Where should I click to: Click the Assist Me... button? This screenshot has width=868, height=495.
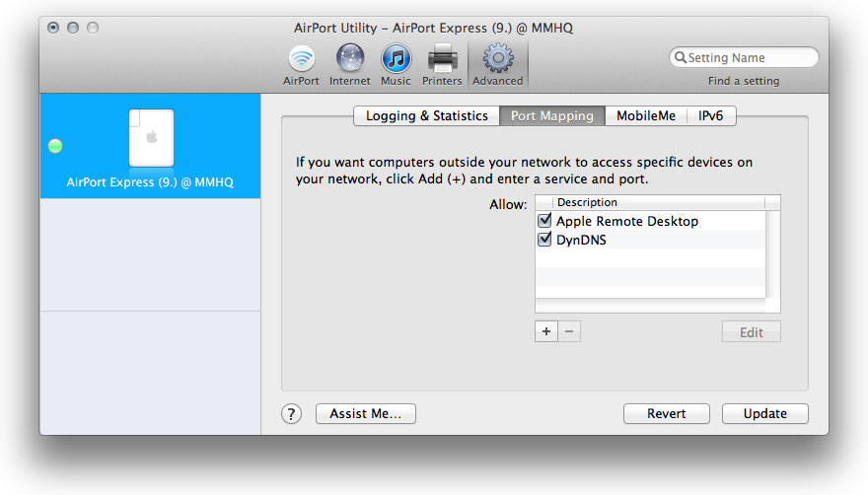pos(365,413)
